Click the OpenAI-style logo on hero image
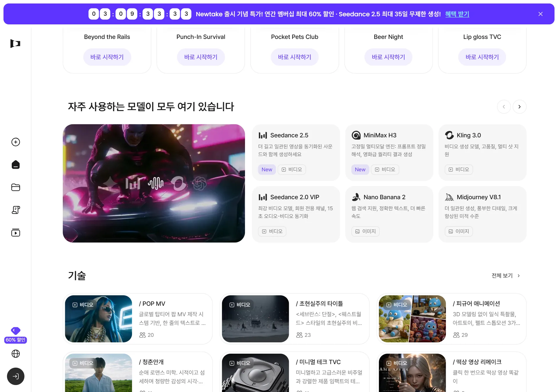The image size is (558, 392). (x=199, y=183)
